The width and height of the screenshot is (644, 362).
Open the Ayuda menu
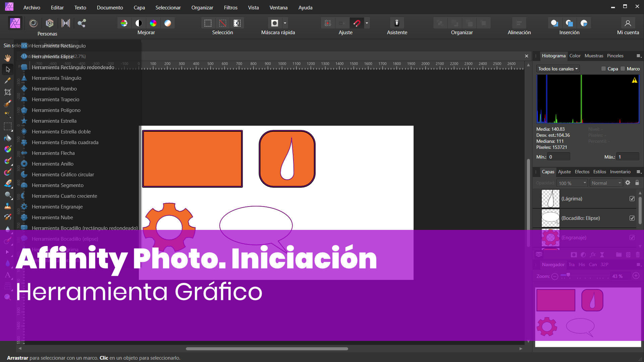click(305, 7)
